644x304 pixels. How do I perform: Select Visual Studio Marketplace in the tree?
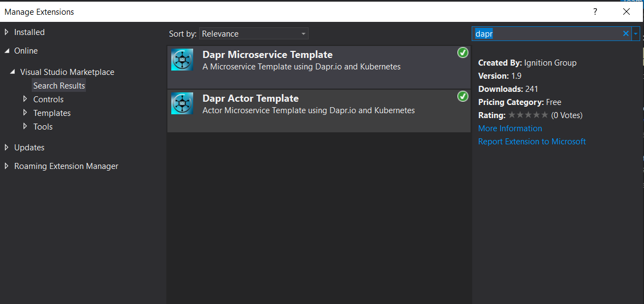point(67,72)
